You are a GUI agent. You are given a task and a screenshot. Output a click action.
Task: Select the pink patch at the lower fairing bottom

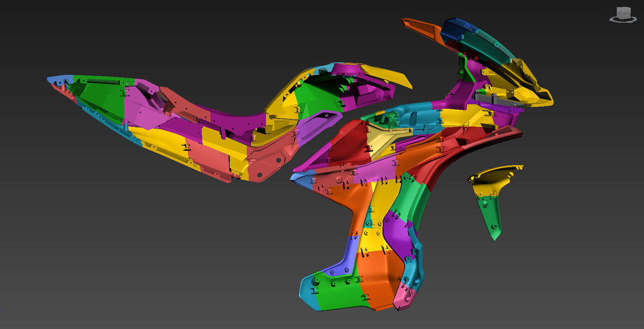point(404,295)
